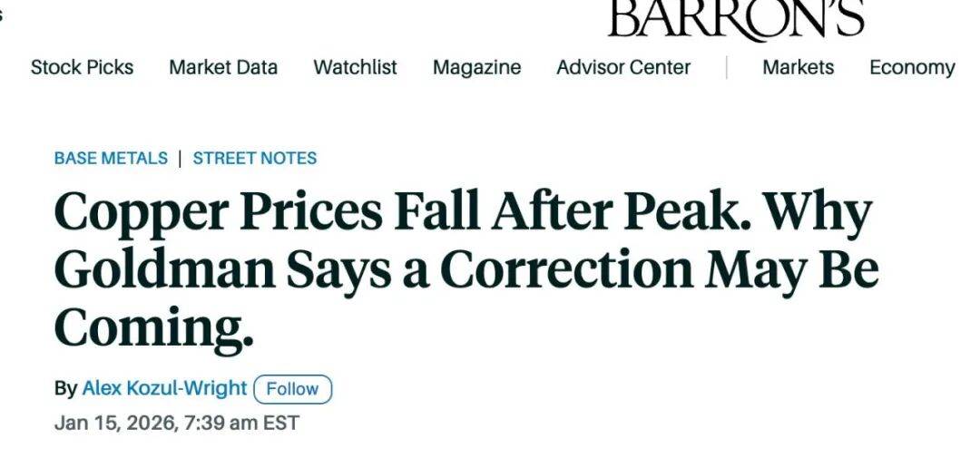Image resolution: width=980 pixels, height=458 pixels.
Task: Select Magazine in the navigation bar
Action: click(476, 67)
